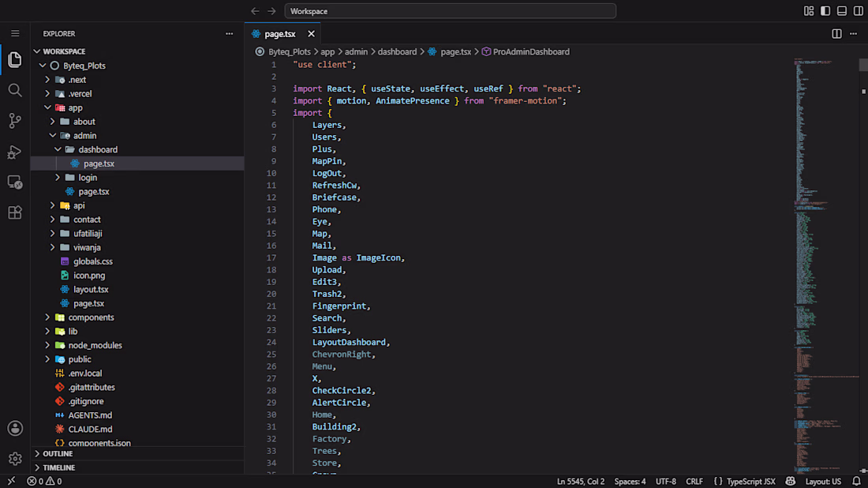Image resolution: width=868 pixels, height=488 pixels.
Task: Select the page.tsx editor tab
Action: click(x=279, y=34)
